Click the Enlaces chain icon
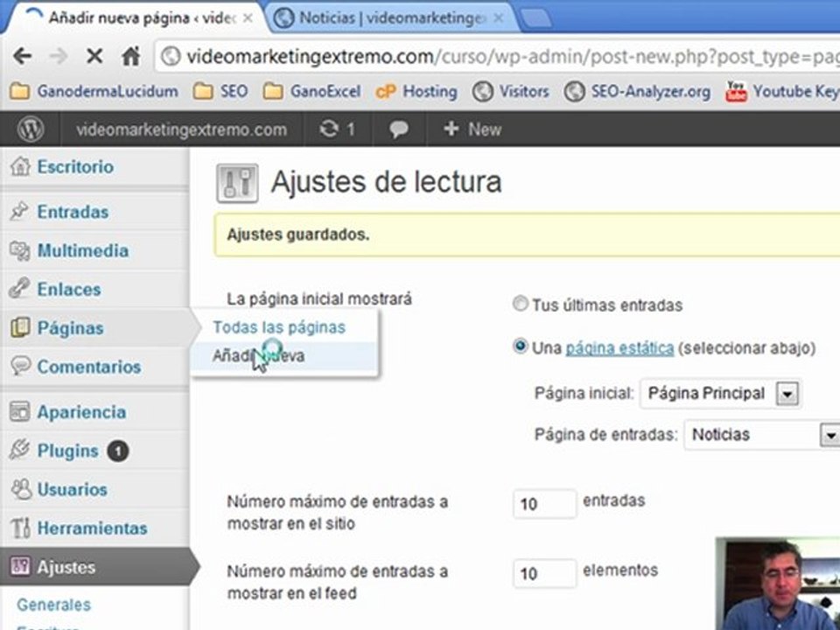 (18, 288)
